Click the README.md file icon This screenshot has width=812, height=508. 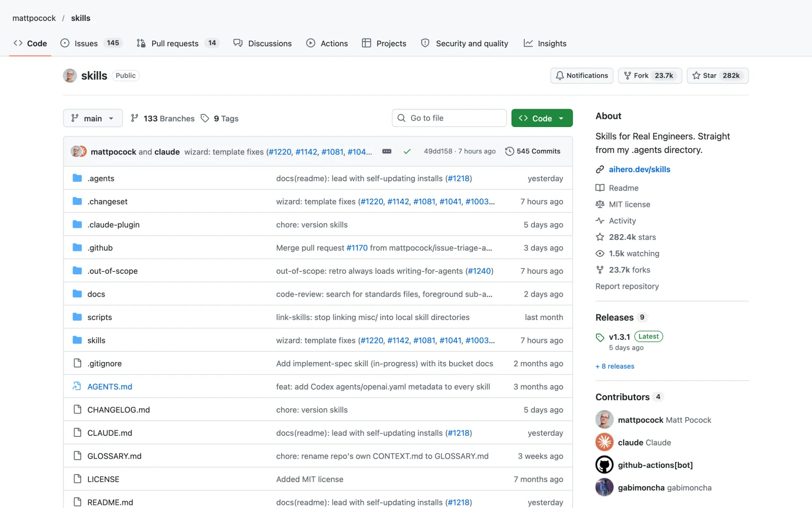77,501
